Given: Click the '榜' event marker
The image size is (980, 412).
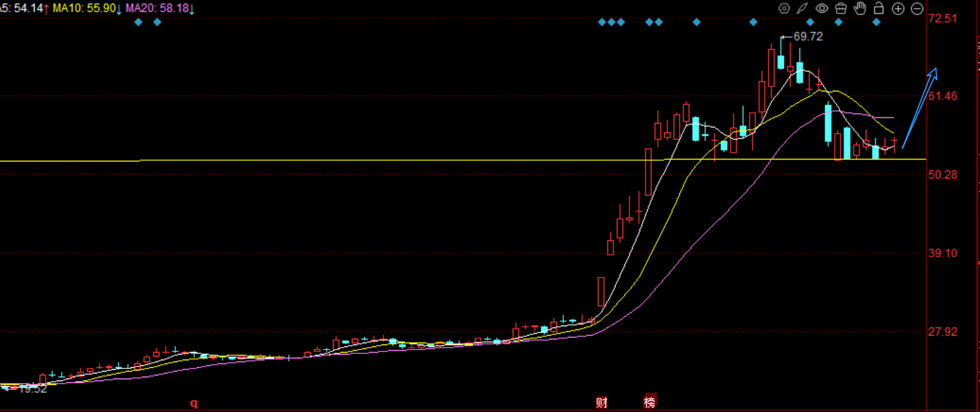Looking at the screenshot, I should (650, 402).
